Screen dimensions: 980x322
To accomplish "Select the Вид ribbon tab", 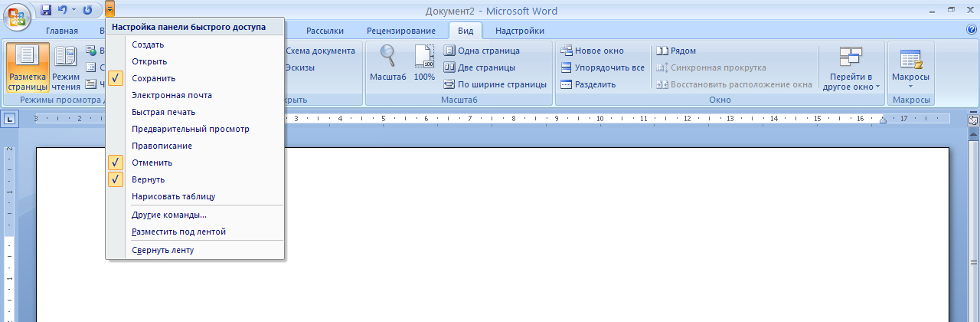I will click(x=465, y=31).
